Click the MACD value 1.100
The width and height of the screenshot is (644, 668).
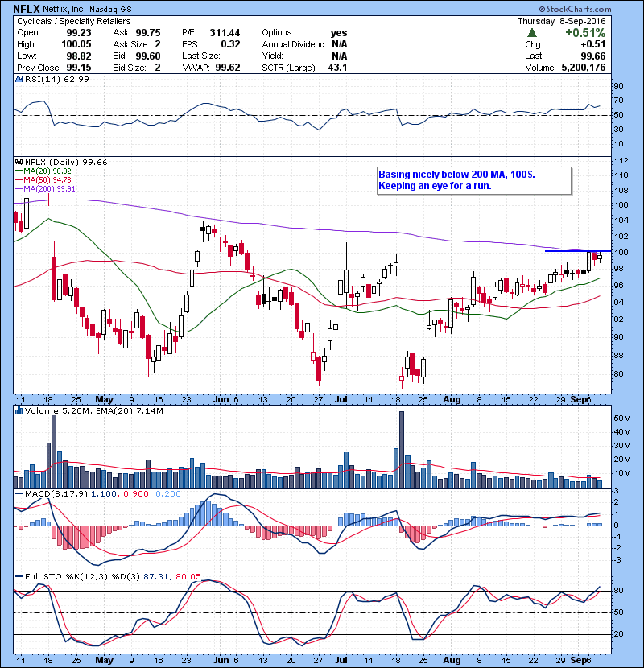(104, 494)
